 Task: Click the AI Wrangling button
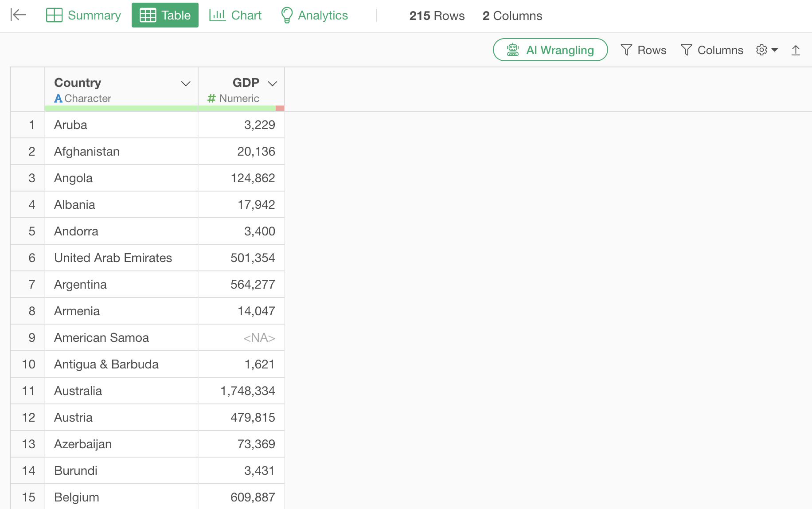click(550, 50)
